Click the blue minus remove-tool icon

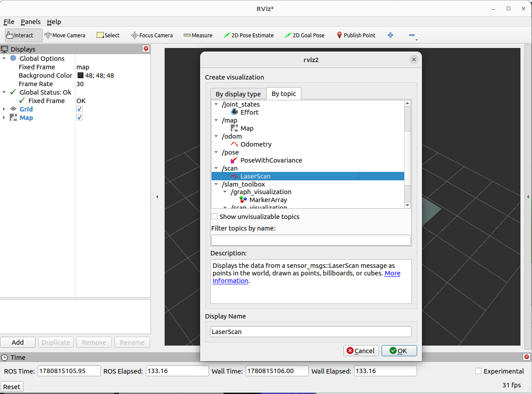coord(412,36)
